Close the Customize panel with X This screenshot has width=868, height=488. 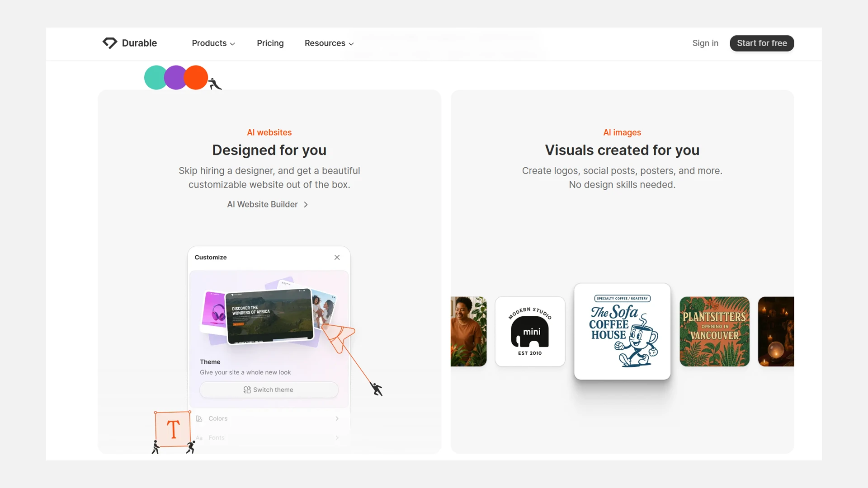pyautogui.click(x=337, y=257)
